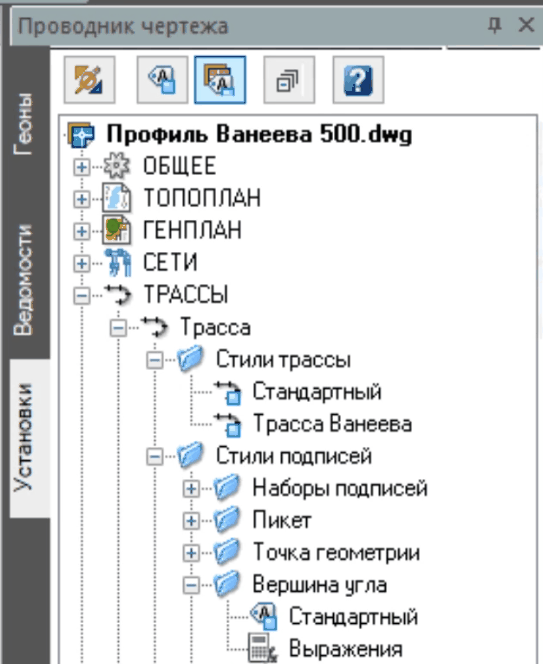The width and height of the screenshot is (543, 664).
Task: Switch to the Геоны side tab
Action: pyautogui.click(x=23, y=124)
